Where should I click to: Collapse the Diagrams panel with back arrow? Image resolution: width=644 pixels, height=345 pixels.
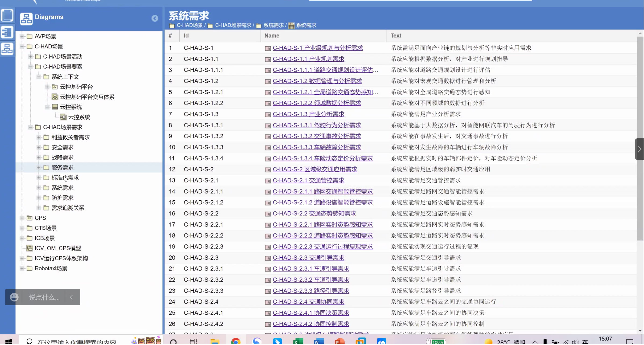click(155, 18)
